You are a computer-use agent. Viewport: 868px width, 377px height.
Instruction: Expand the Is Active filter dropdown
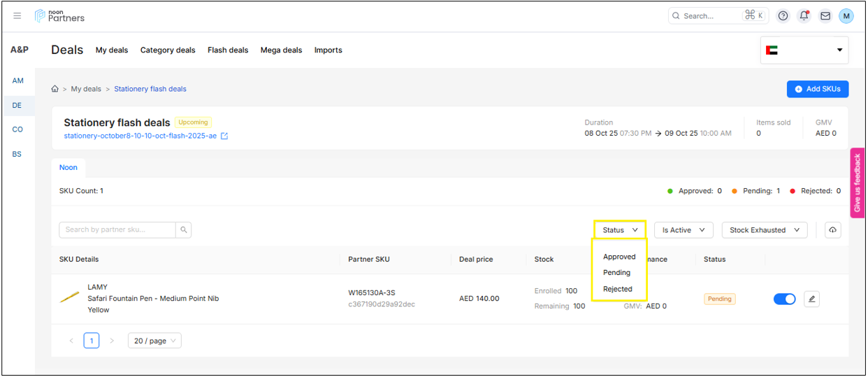coord(683,230)
